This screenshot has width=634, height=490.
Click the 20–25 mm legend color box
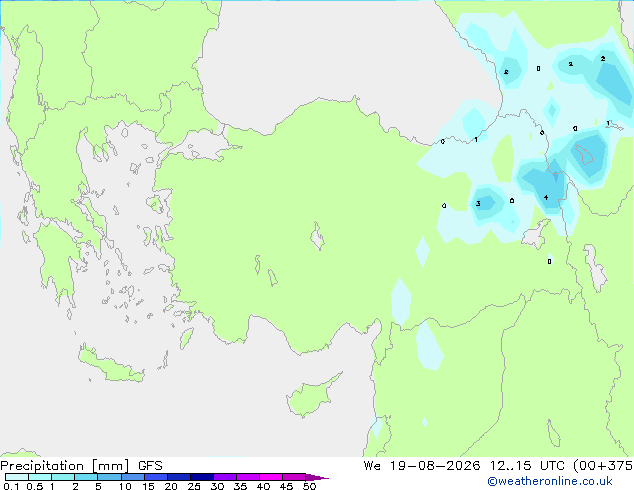(179, 477)
